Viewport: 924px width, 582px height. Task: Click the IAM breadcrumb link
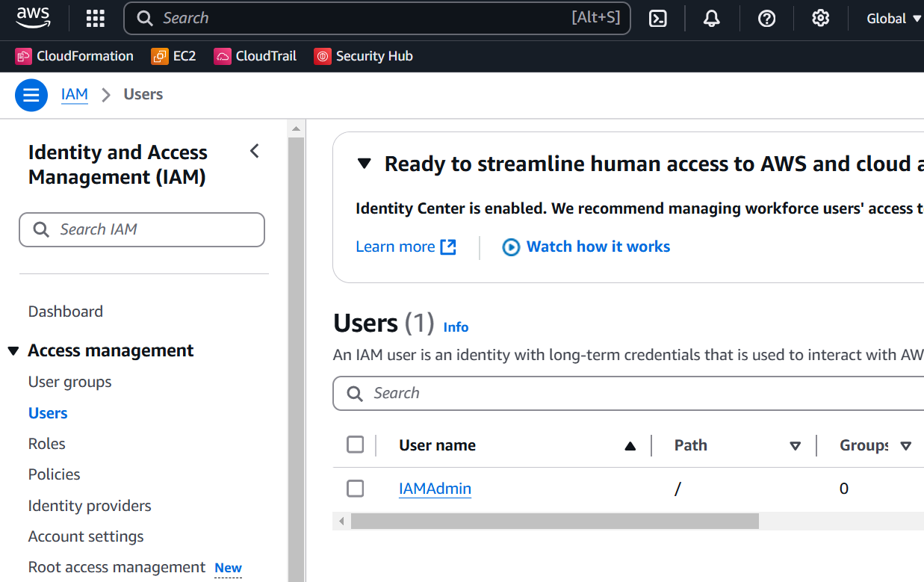(75, 95)
